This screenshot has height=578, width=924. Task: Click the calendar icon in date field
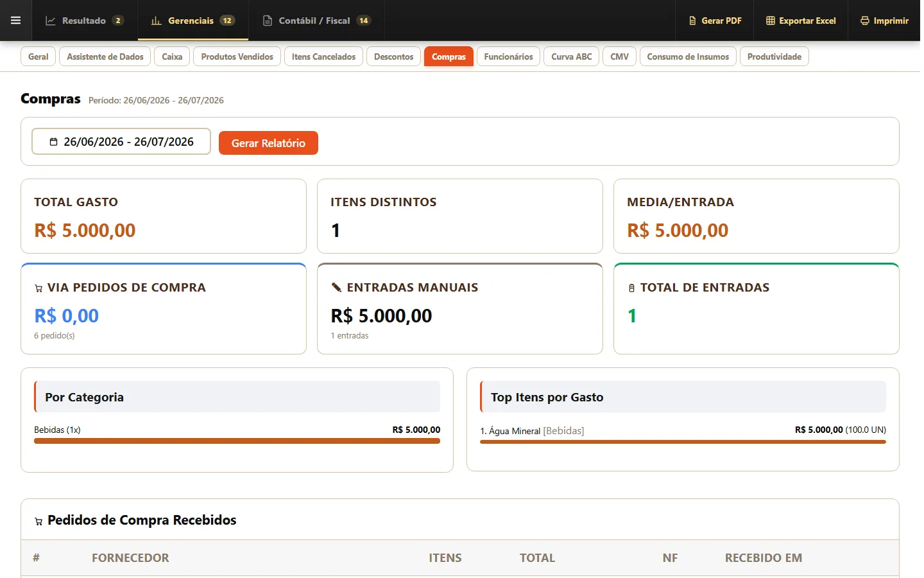(x=54, y=142)
